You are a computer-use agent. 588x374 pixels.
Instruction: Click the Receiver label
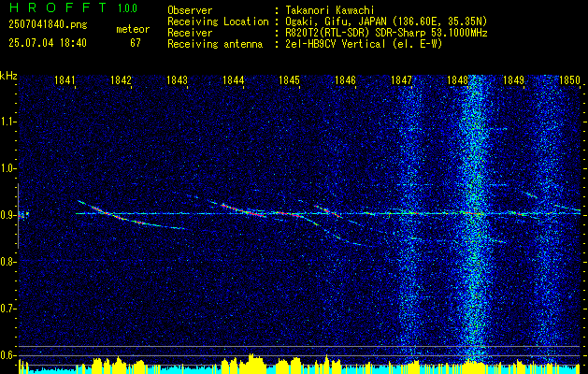(x=190, y=33)
